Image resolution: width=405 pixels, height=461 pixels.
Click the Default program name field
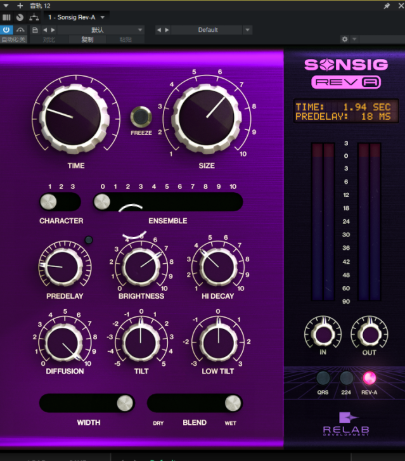pos(207,30)
